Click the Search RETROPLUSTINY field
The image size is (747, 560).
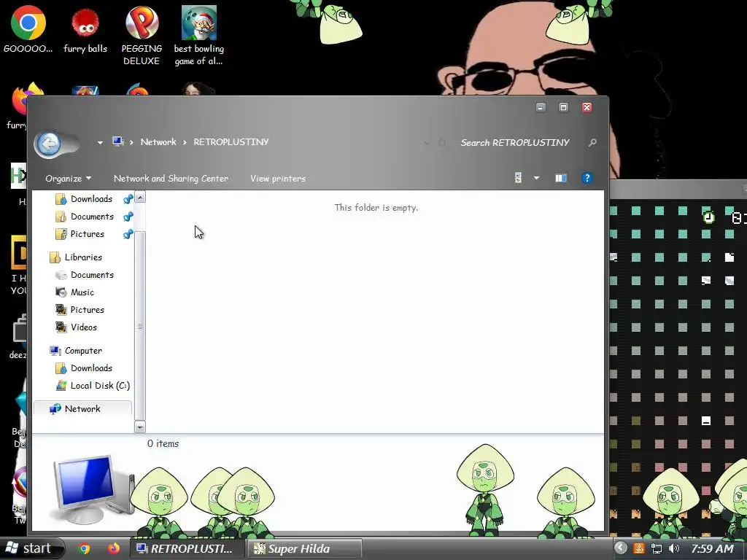[514, 142]
